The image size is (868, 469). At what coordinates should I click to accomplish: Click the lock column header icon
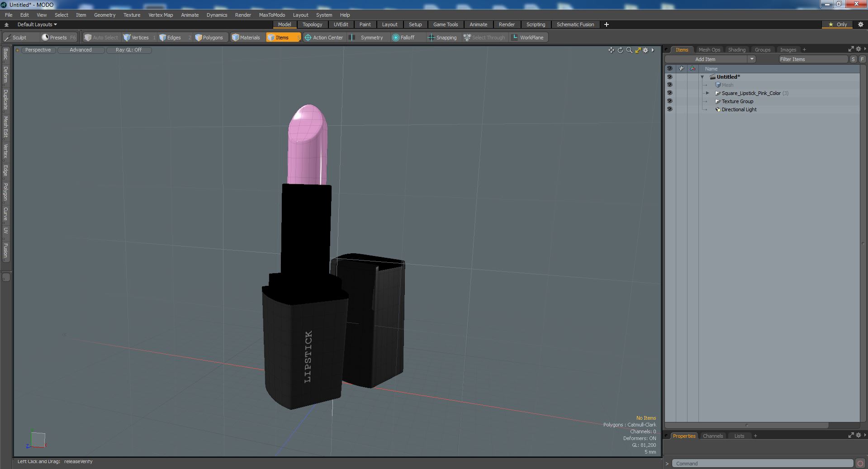point(681,69)
